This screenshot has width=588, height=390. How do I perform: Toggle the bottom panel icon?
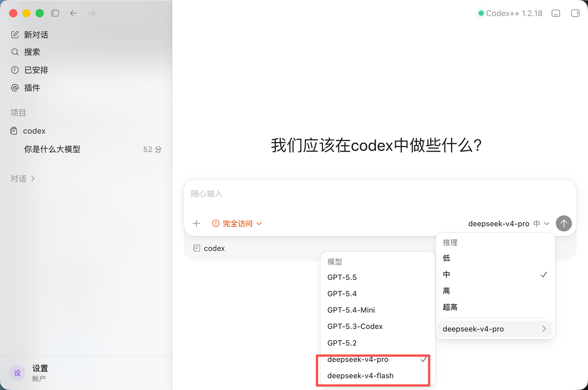click(556, 13)
